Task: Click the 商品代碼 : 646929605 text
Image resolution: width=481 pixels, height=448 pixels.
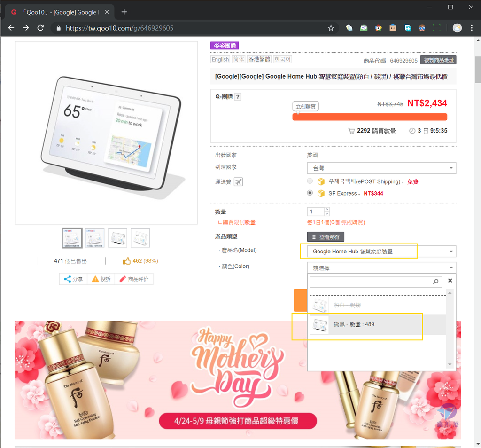Action: pos(390,61)
